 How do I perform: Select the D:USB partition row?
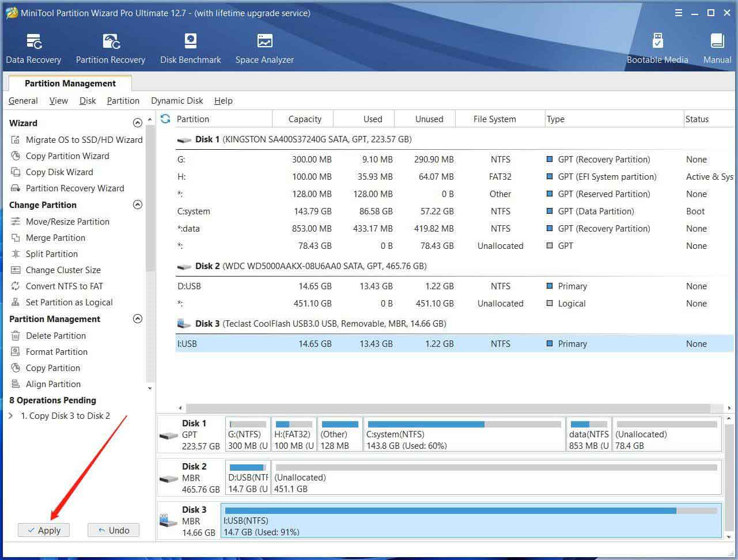click(x=455, y=286)
